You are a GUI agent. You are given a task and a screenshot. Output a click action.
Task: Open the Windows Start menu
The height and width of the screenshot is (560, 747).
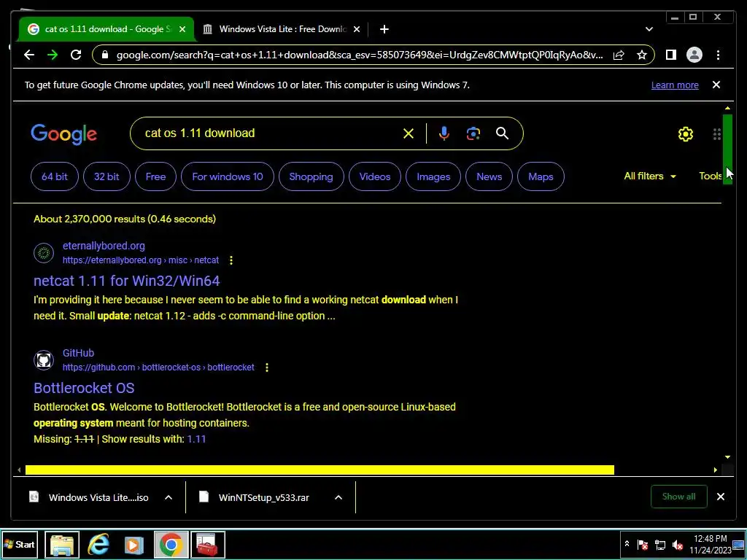20,544
